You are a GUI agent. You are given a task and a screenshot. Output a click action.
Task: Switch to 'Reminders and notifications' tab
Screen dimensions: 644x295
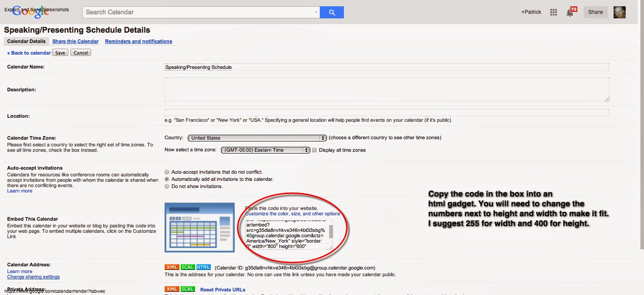click(x=138, y=41)
